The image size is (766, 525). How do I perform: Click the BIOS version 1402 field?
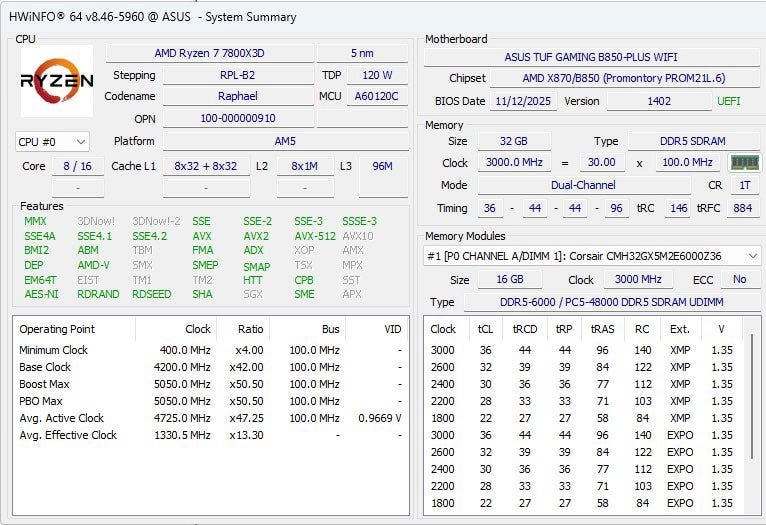[x=659, y=101]
